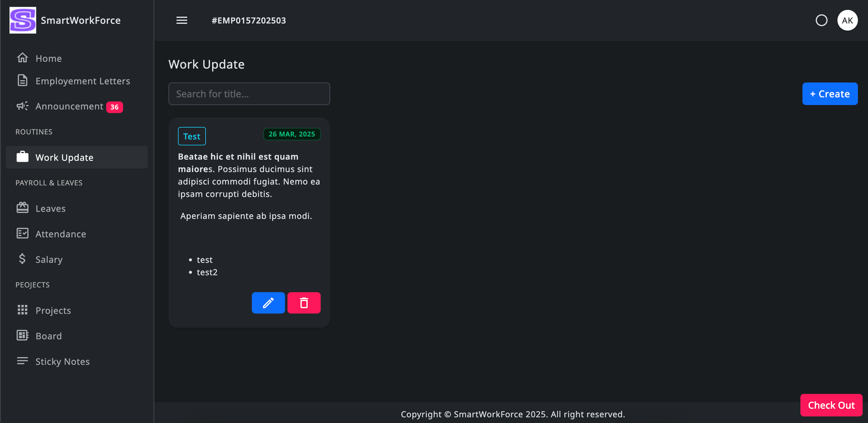
Task: Open Employement Letters page
Action: [82, 81]
